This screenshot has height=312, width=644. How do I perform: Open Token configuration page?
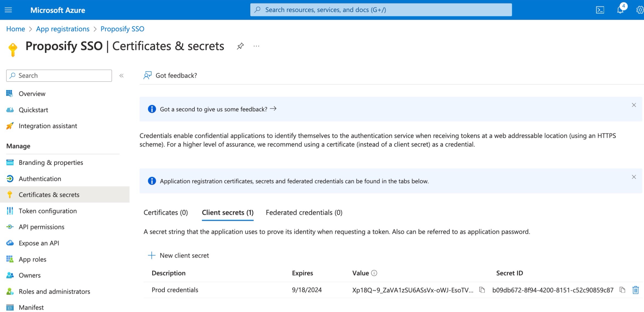48,211
